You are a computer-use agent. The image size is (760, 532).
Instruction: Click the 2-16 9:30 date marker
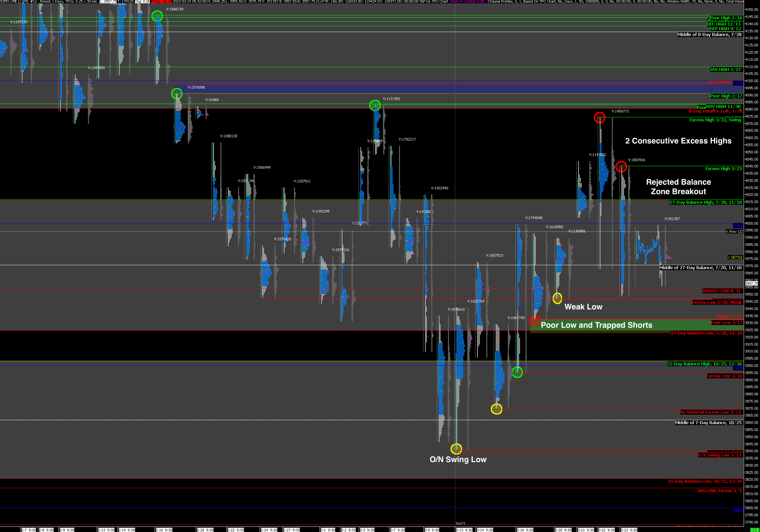pos(164,530)
